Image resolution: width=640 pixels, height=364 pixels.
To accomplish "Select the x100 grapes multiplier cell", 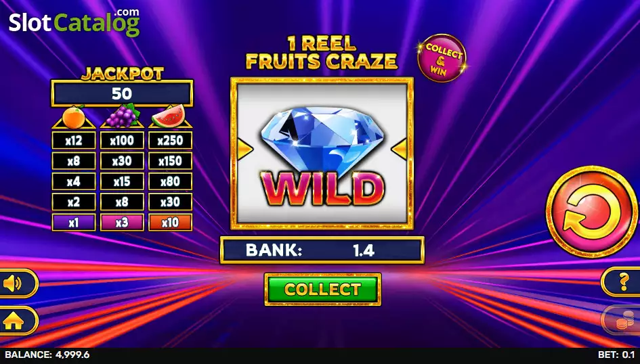I will point(122,141).
